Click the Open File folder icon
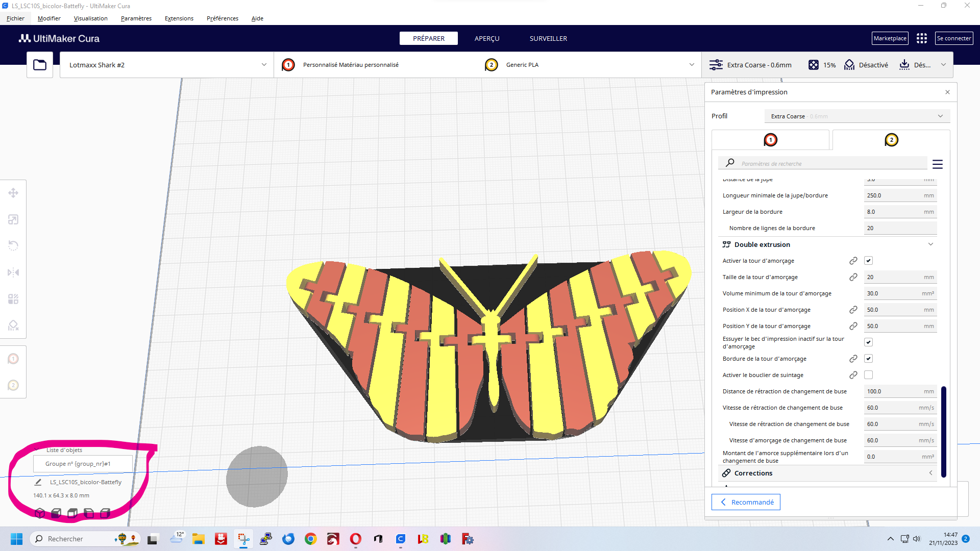This screenshot has height=551, width=980. (40, 65)
